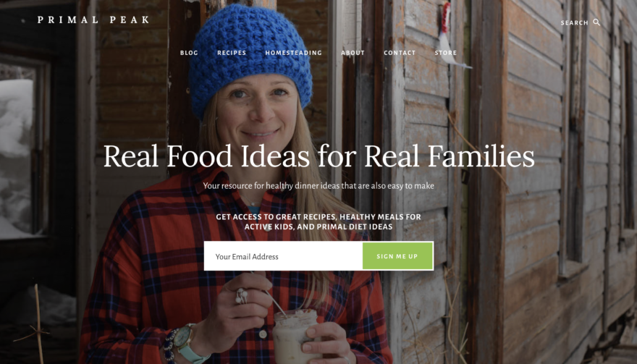Click the snowy window in the hero image
Viewport: 637px width, 364px height.
click(x=18, y=151)
